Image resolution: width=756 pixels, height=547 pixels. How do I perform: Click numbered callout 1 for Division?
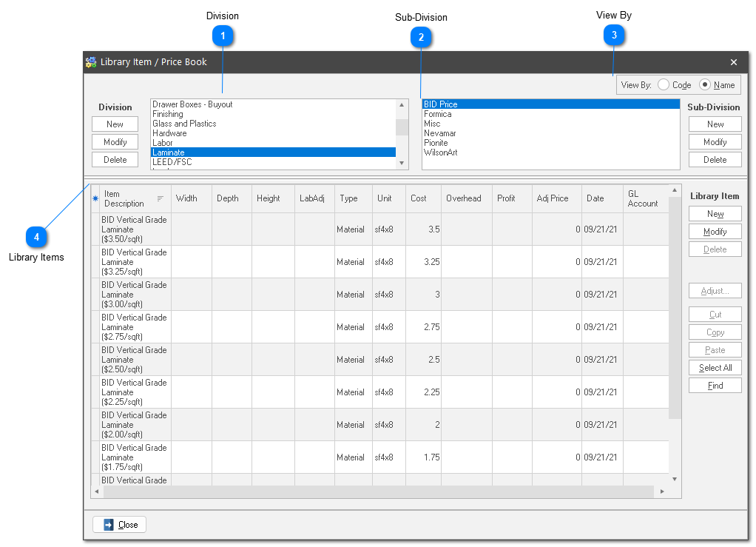click(223, 35)
